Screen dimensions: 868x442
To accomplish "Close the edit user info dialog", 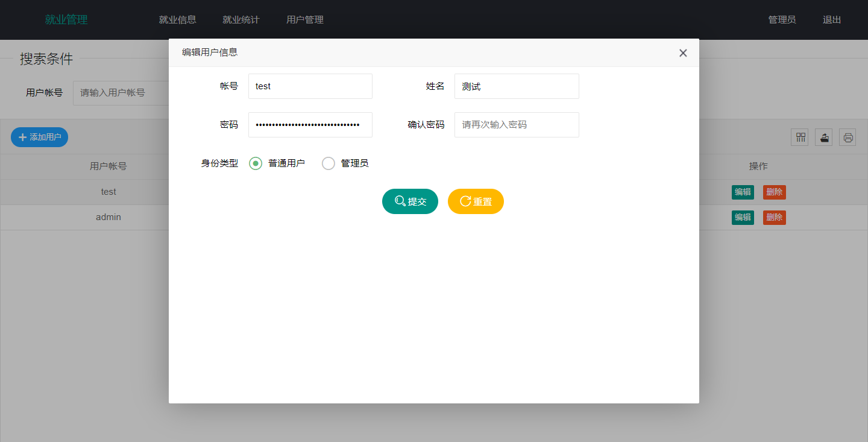I will [x=683, y=53].
